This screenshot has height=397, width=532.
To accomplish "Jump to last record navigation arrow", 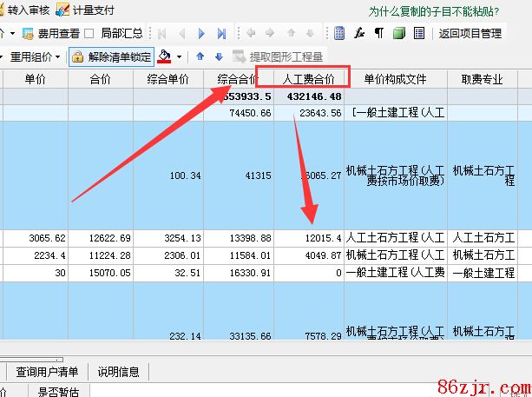I will pyautogui.click(x=221, y=34).
